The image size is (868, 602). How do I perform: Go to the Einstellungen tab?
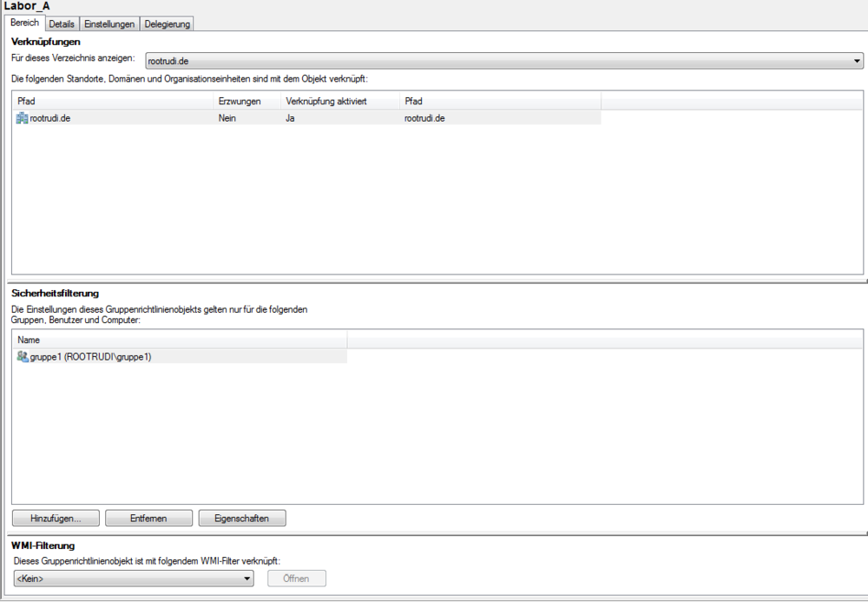[109, 24]
